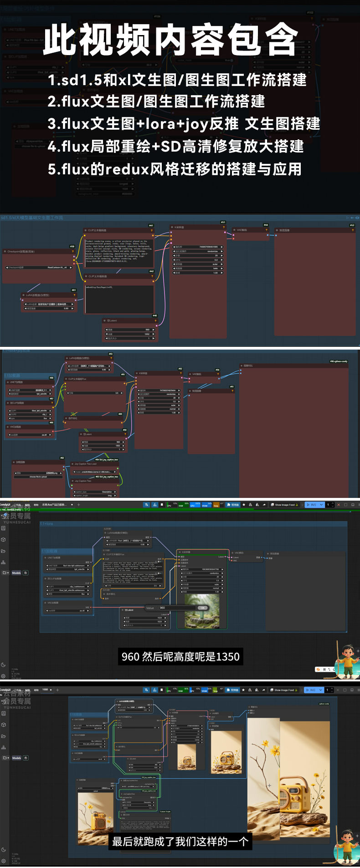Open dropdown arrow beside 执行 in the 最后就跑成了 screenshot
360x868 pixels.
321,690
